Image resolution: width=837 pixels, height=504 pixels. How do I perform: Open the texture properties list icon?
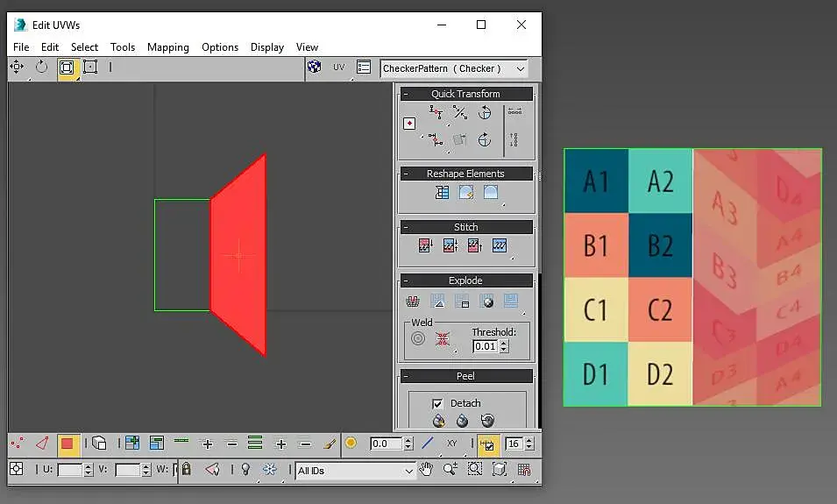pos(364,67)
